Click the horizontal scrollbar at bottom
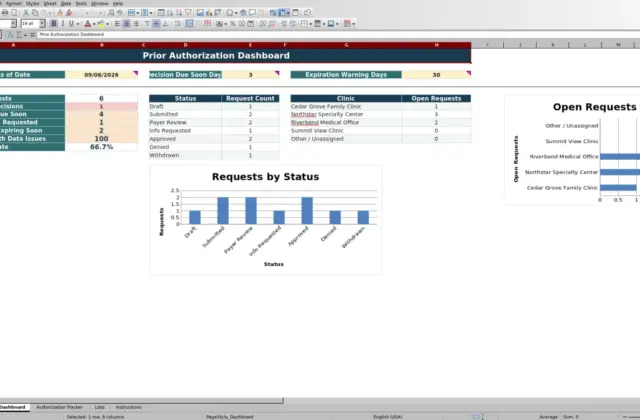This screenshot has width=640, height=420. (x=141, y=401)
